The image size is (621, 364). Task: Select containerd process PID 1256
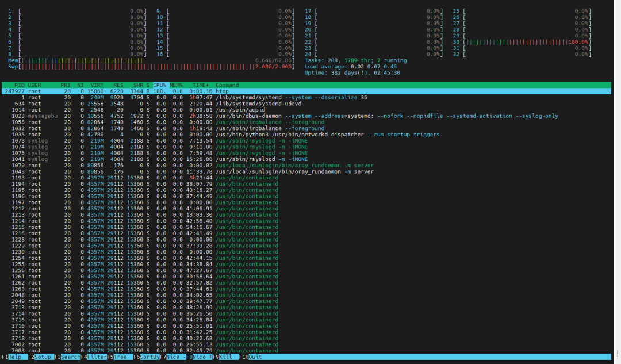pos(306,270)
